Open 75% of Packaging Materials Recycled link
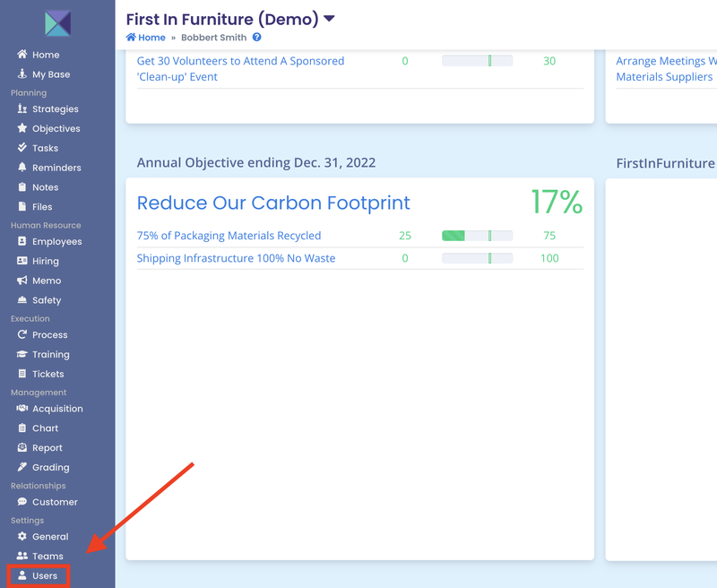 tap(229, 236)
